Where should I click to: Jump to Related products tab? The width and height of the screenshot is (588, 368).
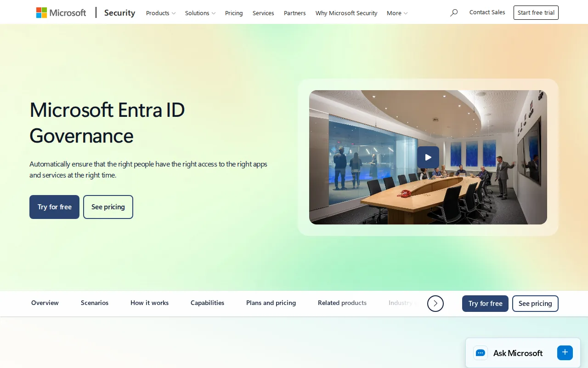coord(342,303)
